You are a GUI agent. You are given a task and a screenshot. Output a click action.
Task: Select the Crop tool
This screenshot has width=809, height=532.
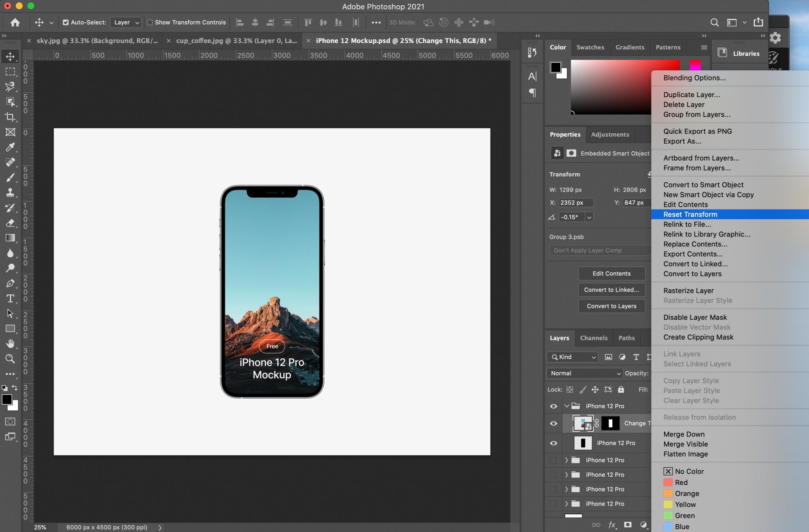pyautogui.click(x=10, y=117)
